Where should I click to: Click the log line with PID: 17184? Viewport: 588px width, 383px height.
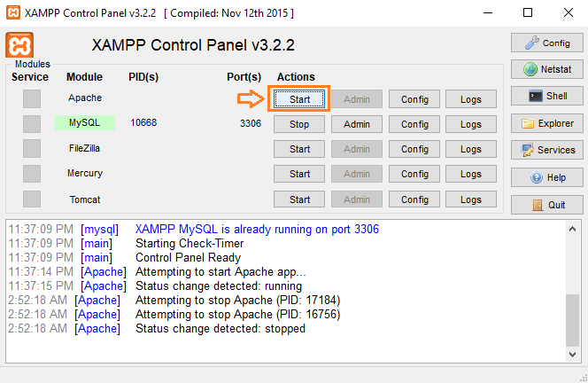click(x=237, y=300)
